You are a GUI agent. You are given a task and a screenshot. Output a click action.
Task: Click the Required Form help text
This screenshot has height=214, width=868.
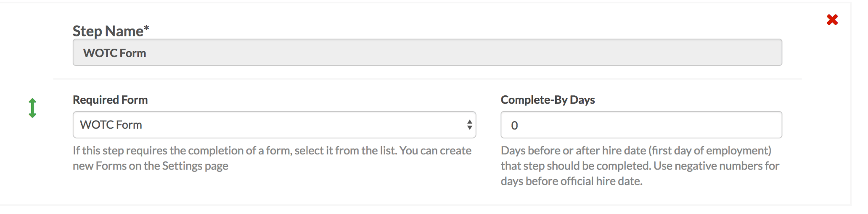(x=272, y=158)
